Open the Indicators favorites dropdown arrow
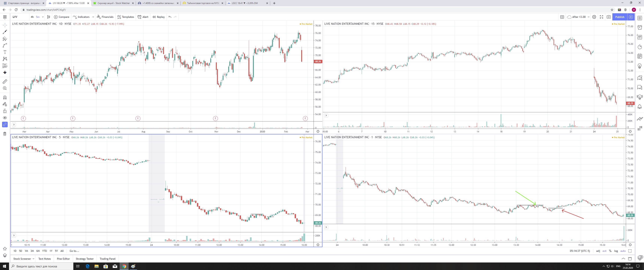 pos(93,17)
